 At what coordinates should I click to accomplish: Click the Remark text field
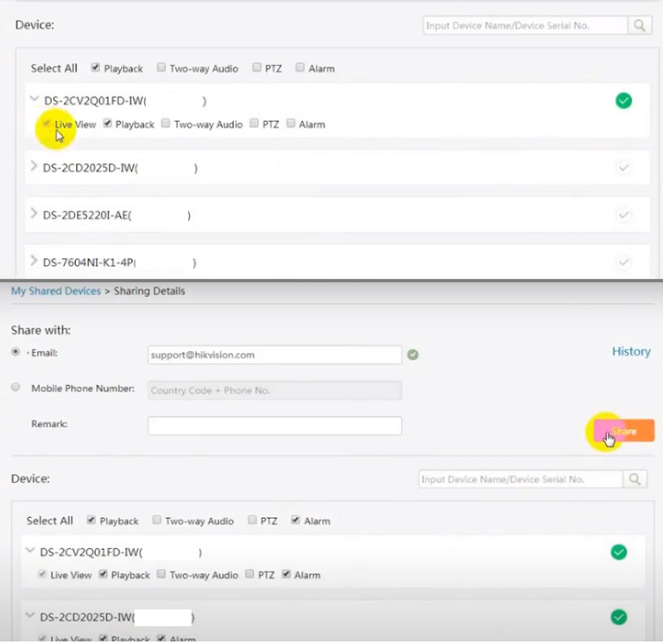coord(275,426)
